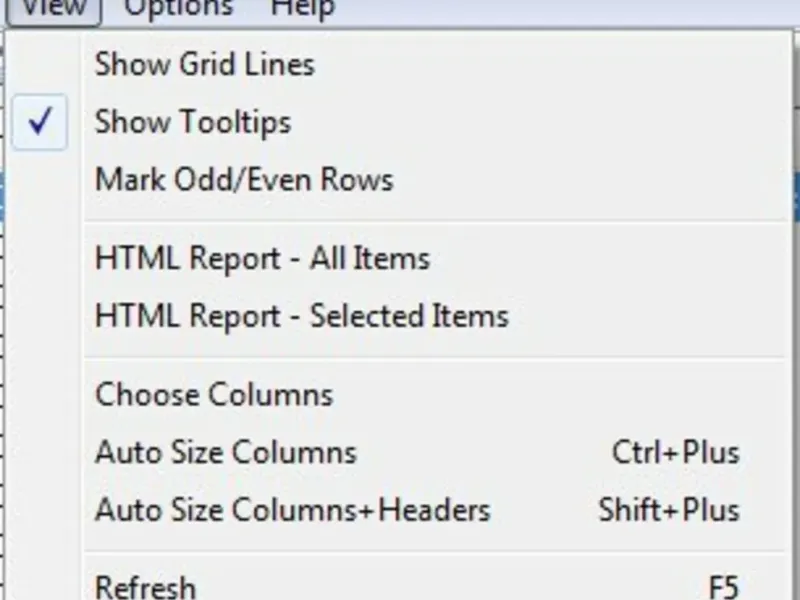Toggle Mark Odd/Even Rows
800x600 pixels.
(x=244, y=181)
